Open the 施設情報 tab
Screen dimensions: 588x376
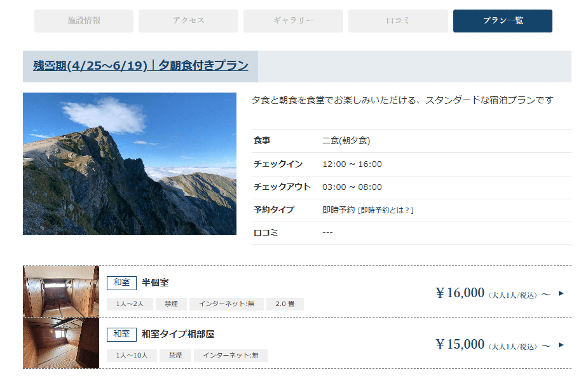(84, 21)
